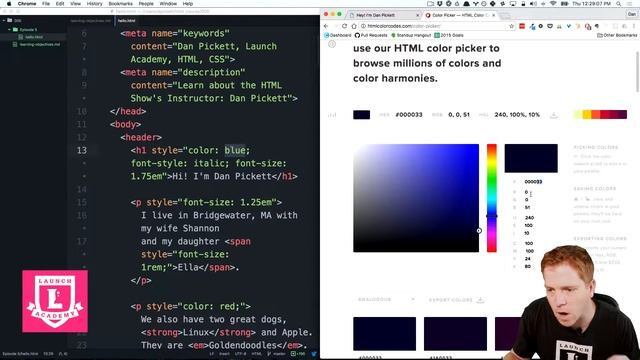
Task: Click the volume icon in menu bar
Action: 533,4
